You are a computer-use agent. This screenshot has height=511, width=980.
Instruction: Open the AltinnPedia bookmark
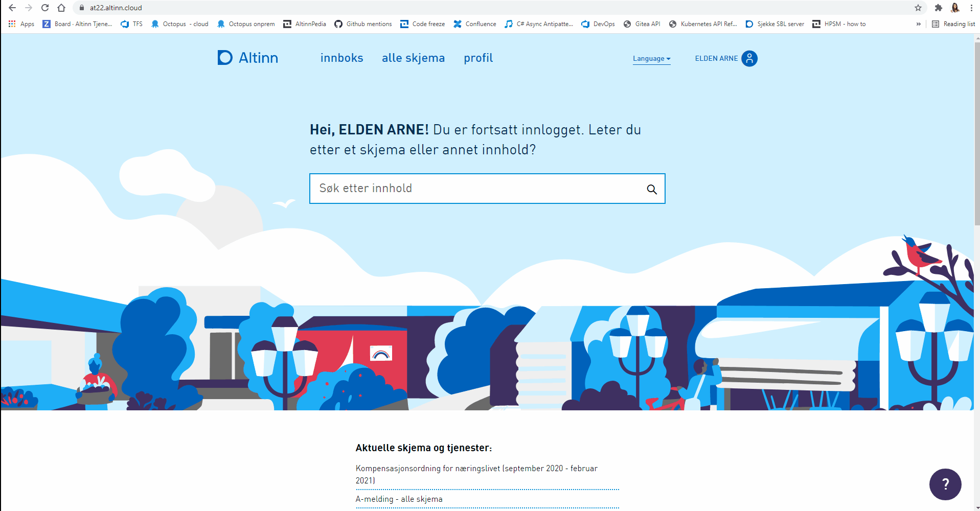coord(305,24)
